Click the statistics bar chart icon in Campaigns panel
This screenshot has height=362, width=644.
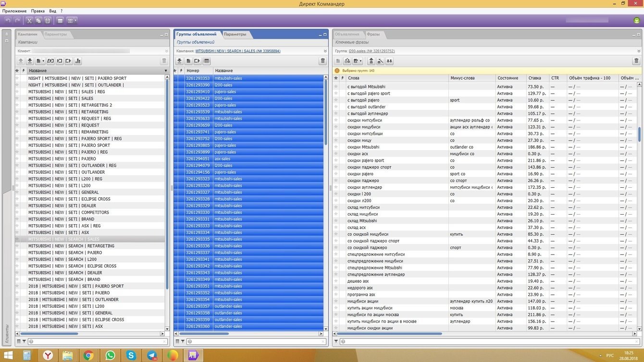[x=78, y=61]
